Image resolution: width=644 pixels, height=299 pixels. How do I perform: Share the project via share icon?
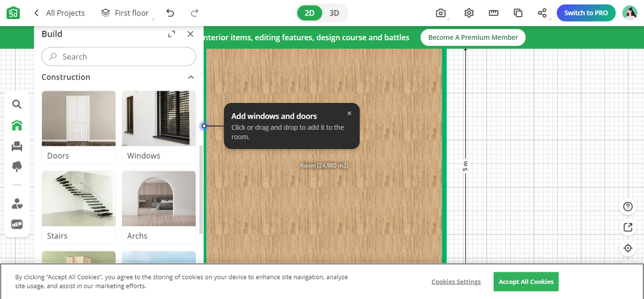click(x=542, y=13)
